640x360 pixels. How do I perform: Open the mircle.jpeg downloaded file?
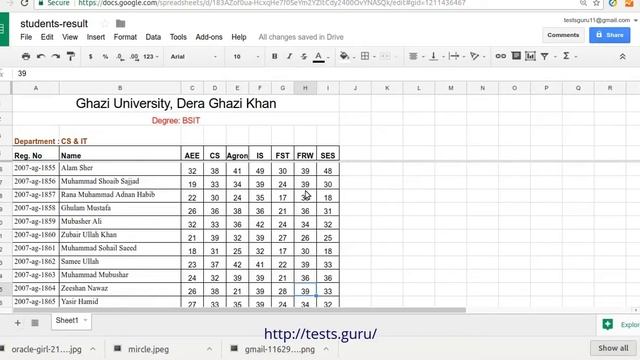point(148,349)
